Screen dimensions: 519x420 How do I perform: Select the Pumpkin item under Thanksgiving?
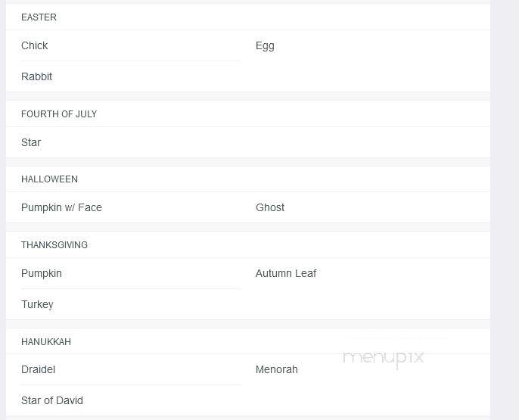42,273
